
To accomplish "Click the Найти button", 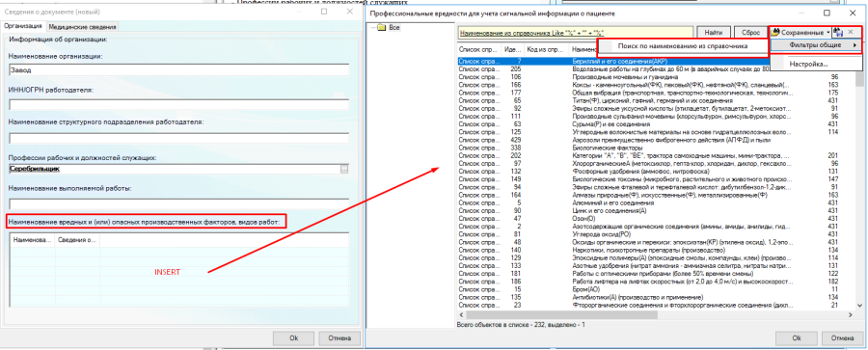I will [713, 33].
